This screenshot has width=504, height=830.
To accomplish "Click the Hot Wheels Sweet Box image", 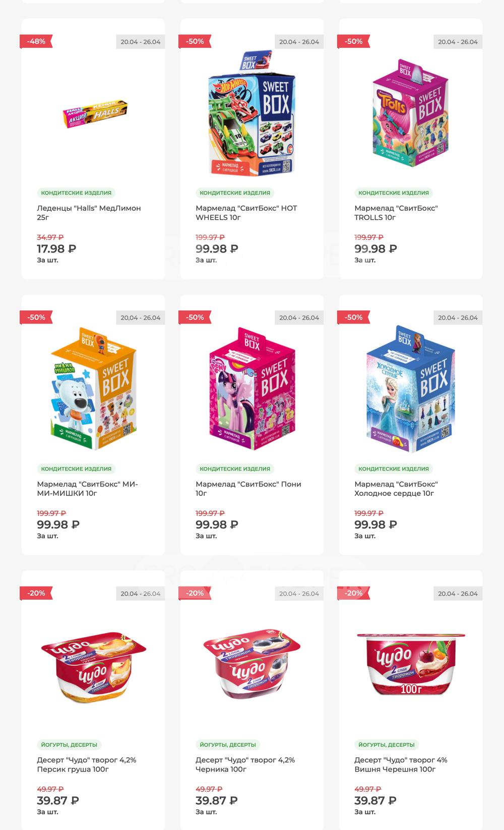I will [251, 113].
